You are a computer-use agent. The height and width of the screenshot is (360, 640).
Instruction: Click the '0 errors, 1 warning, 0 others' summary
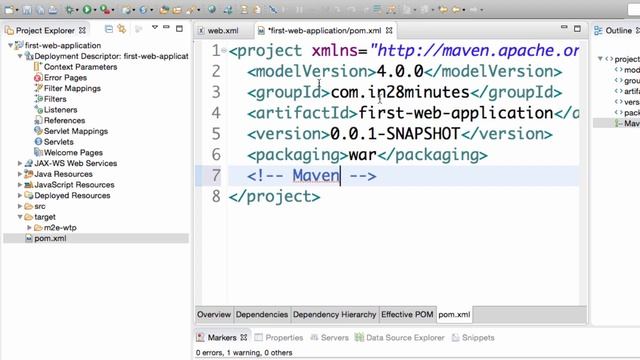tap(244, 353)
